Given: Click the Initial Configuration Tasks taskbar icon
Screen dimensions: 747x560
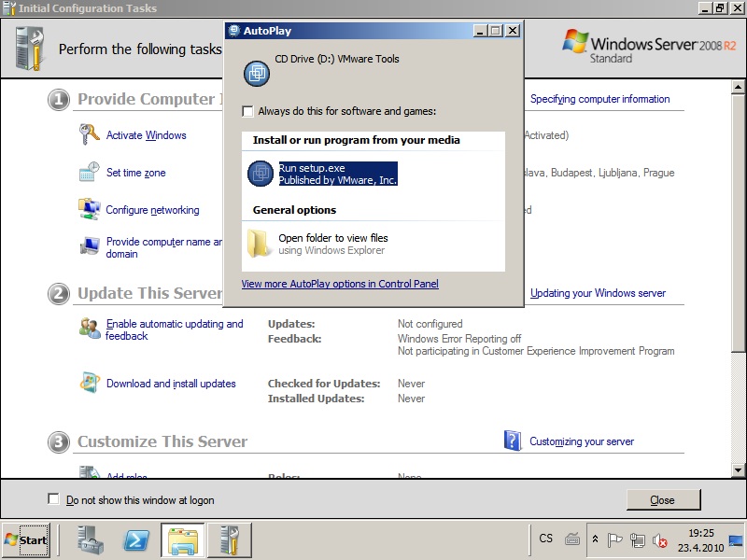Looking at the screenshot, I should point(228,539).
